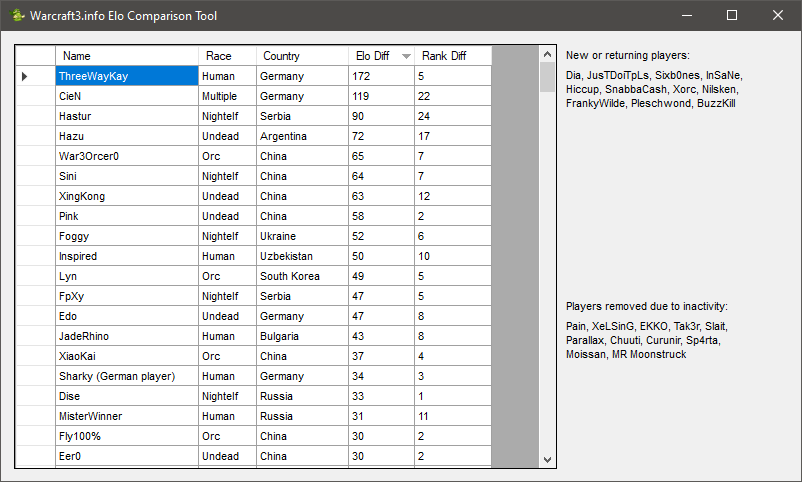Select the War3Orcer0 name cell
Screen dimensions: 802x482
click(x=127, y=156)
